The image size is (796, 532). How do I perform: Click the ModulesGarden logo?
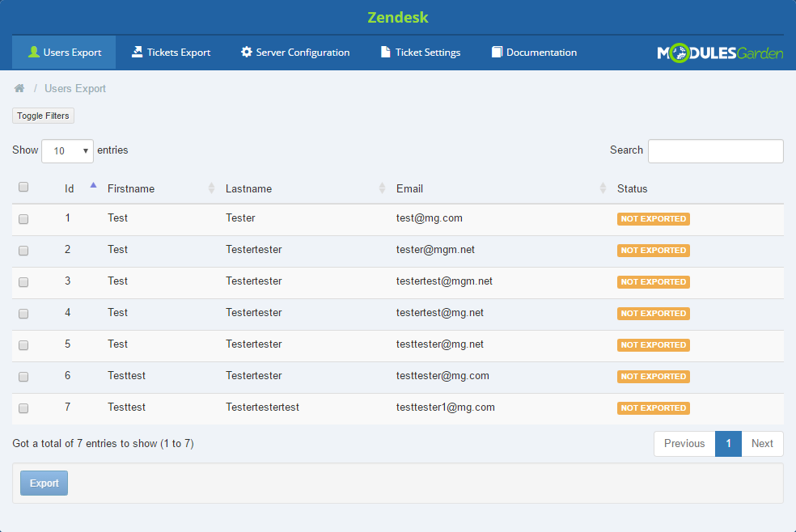pyautogui.click(x=720, y=53)
